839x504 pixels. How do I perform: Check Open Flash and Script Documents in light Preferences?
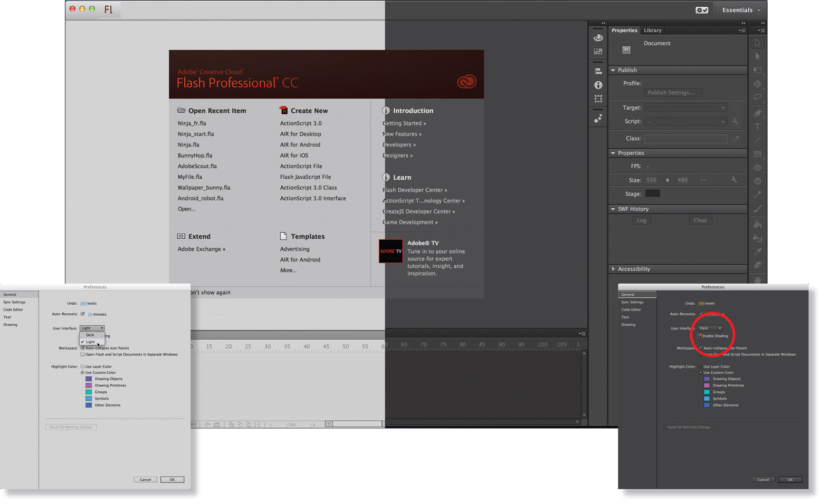(82, 354)
